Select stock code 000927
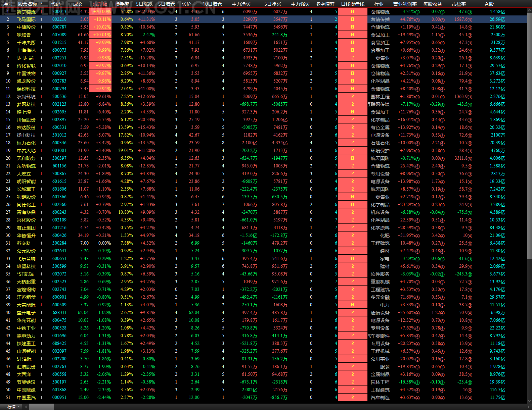 [59, 73]
